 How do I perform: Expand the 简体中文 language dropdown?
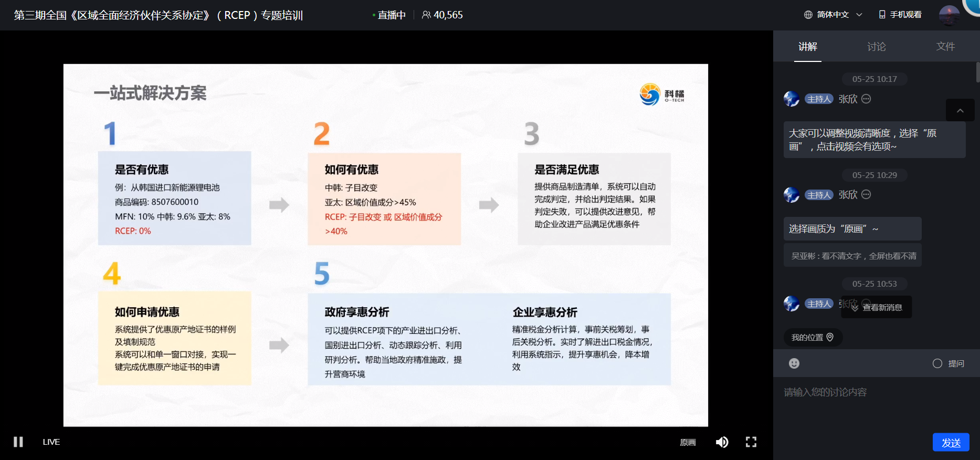(x=859, y=15)
